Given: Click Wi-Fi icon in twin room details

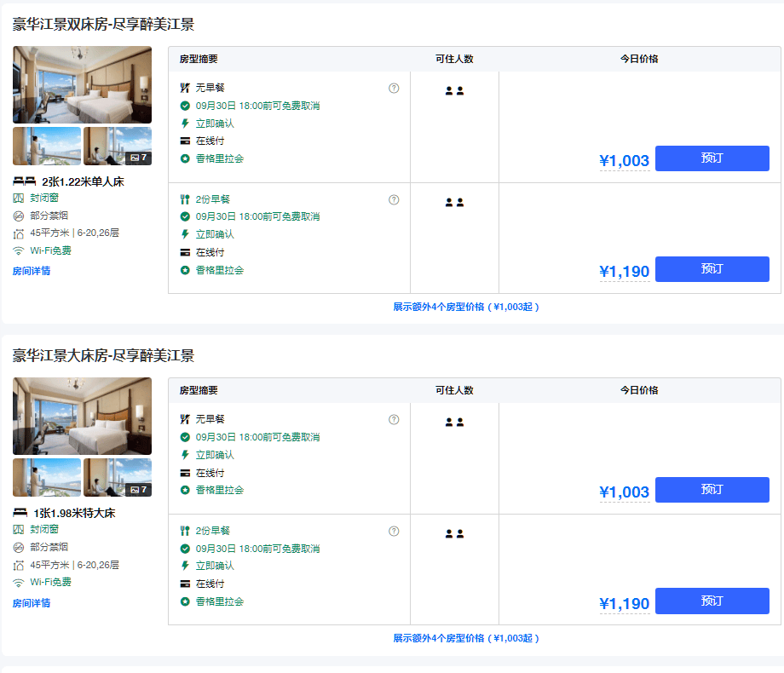Looking at the screenshot, I should 19,251.
